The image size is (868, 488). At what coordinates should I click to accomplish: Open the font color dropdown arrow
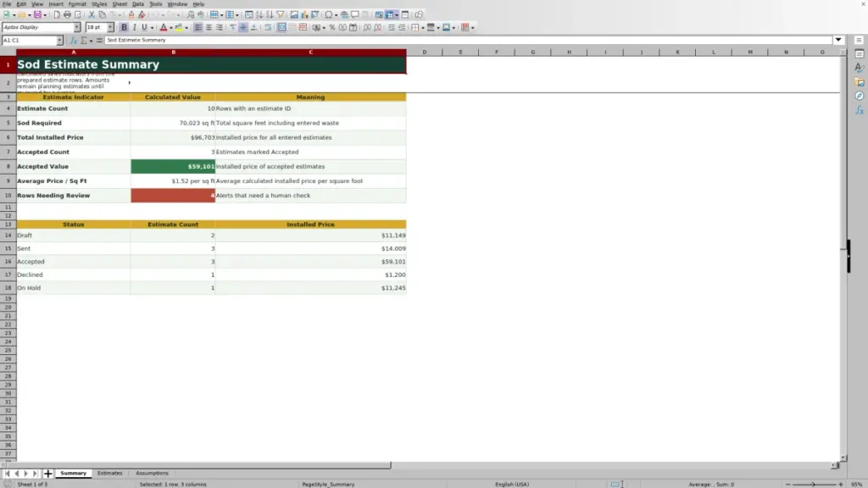(171, 28)
